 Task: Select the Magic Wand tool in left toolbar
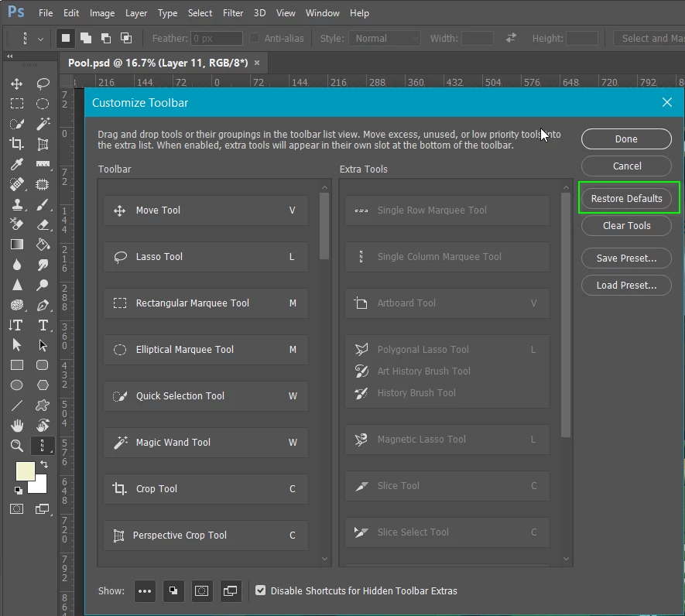[x=43, y=124]
